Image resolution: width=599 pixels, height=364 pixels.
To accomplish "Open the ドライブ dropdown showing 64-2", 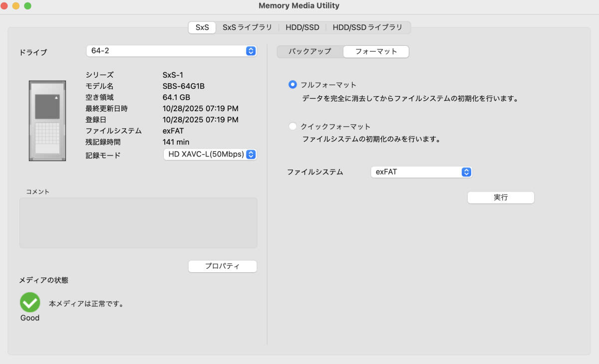I will (171, 51).
